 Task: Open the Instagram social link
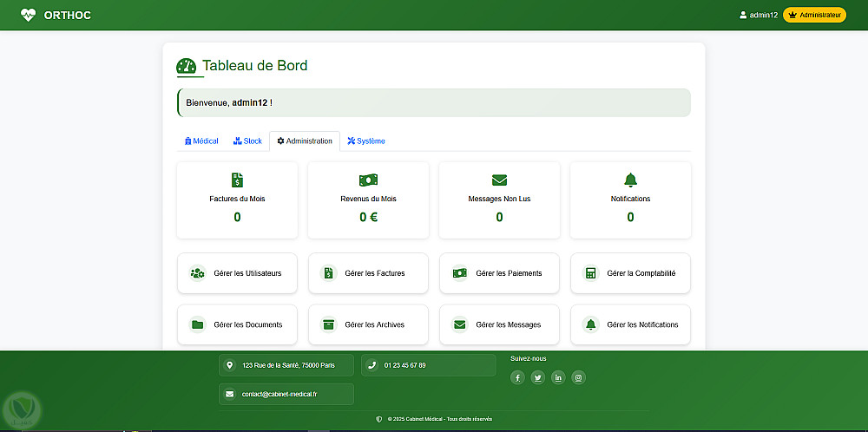pyautogui.click(x=578, y=378)
